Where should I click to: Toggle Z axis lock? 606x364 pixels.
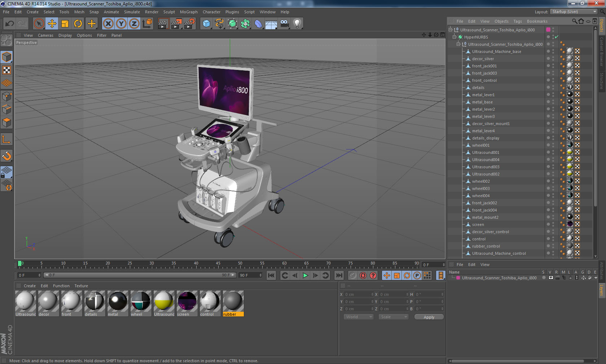(134, 24)
